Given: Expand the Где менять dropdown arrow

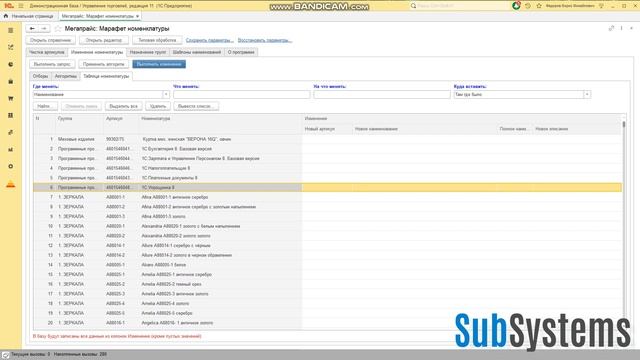Looking at the screenshot, I should 166,94.
